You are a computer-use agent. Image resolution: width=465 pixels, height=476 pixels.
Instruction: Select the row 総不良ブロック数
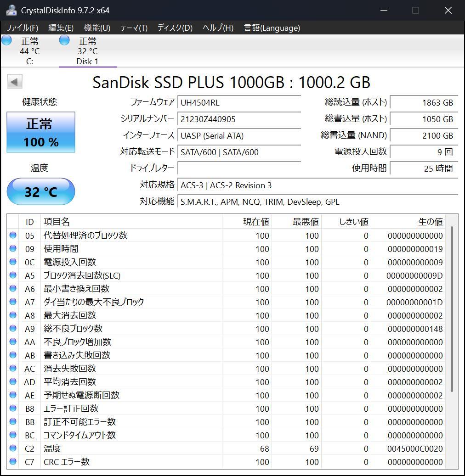coord(226,329)
